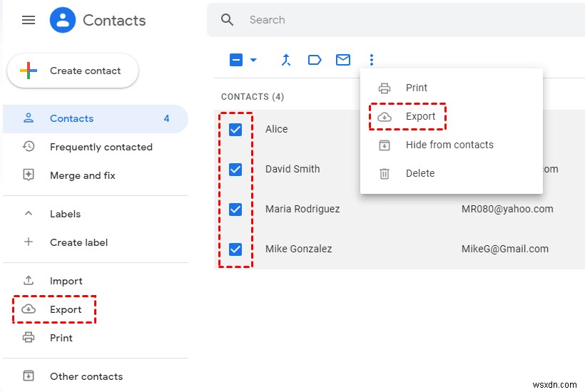Viewport: 585px width, 392px height.
Task: Open the three-dot more actions menu
Action: point(372,60)
